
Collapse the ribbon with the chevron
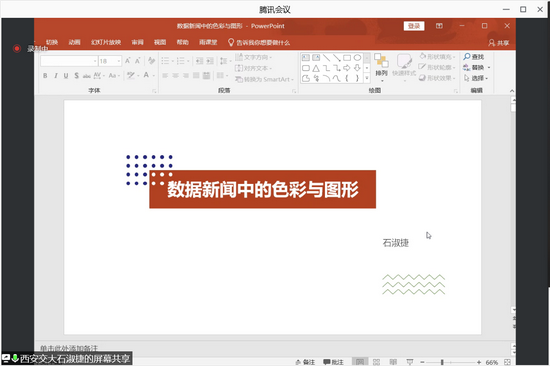[512, 91]
